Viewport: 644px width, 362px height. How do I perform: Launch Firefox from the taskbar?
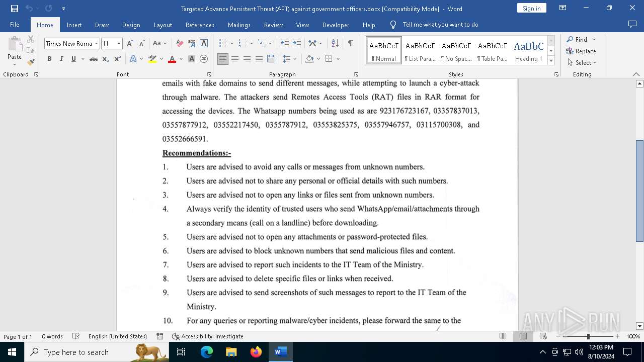pos(256,352)
